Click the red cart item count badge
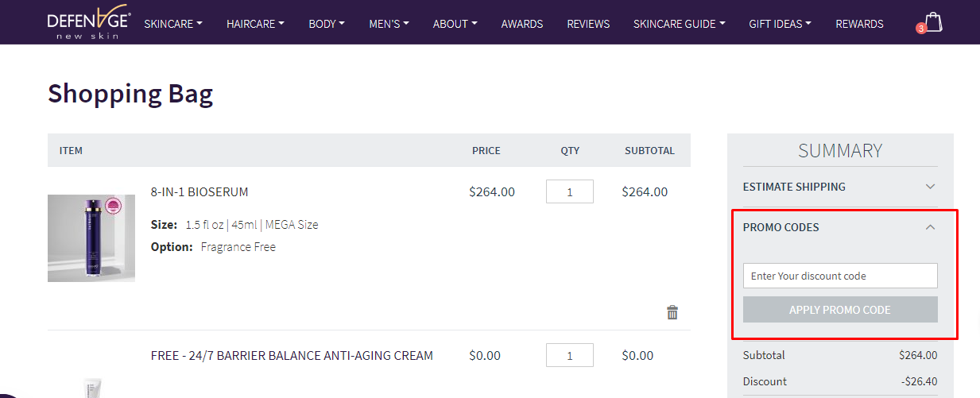Viewport: 980px width, 398px height. tap(921, 28)
